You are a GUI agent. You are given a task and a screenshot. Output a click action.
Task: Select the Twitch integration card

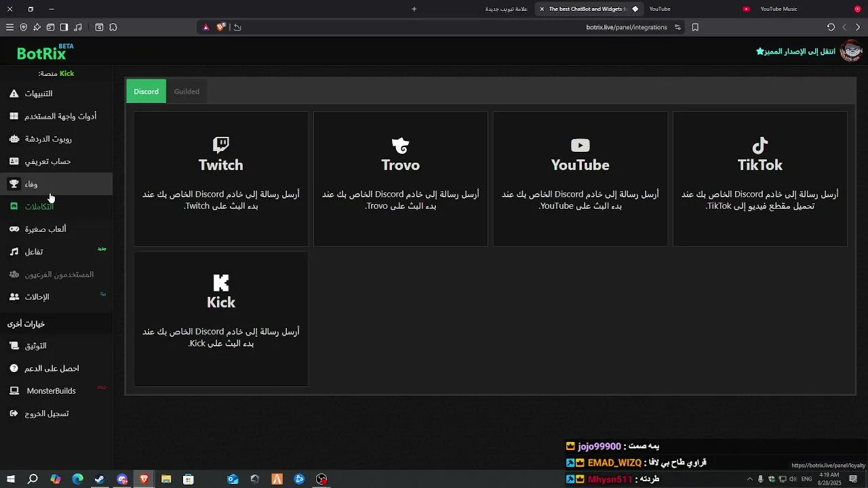(x=221, y=179)
